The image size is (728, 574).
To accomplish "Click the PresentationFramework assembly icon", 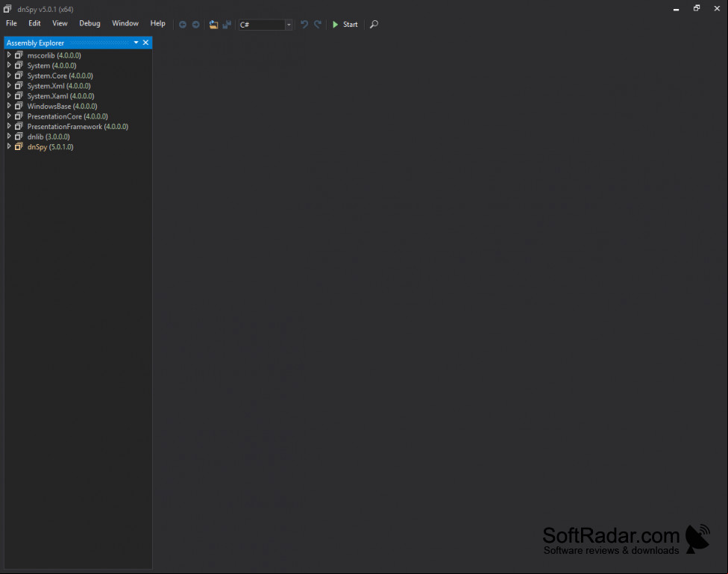I will coord(19,126).
